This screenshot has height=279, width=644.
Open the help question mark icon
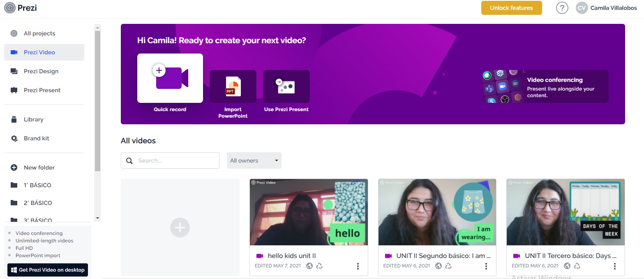[562, 8]
